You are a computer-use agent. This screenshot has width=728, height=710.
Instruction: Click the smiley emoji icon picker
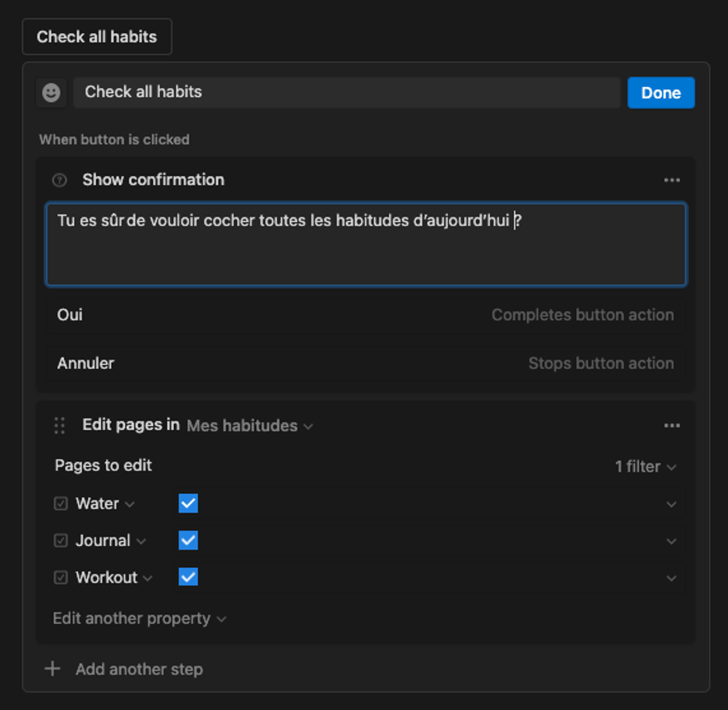click(51, 92)
